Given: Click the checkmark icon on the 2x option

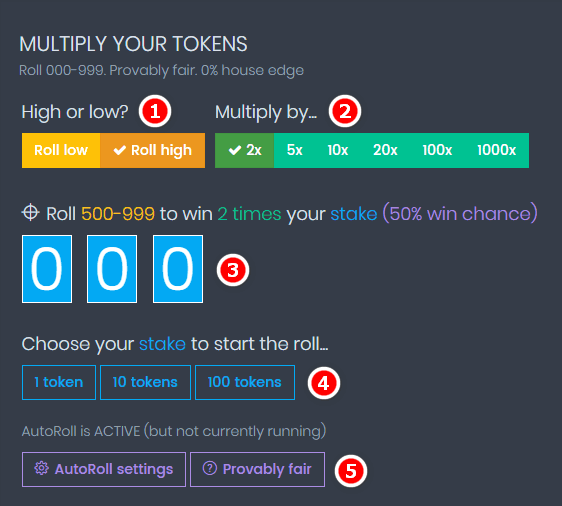Looking at the screenshot, I should pos(235,150).
